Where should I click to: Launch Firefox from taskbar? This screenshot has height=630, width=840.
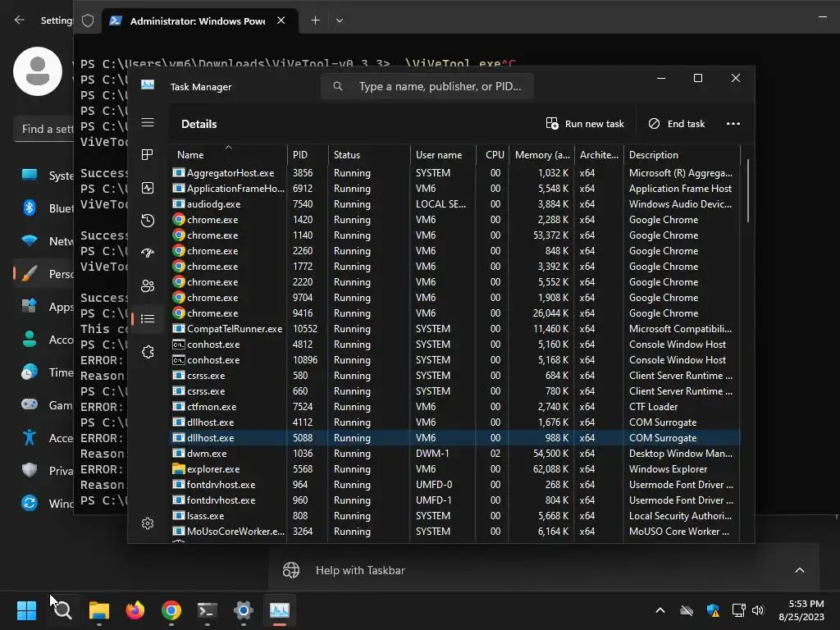(x=135, y=610)
